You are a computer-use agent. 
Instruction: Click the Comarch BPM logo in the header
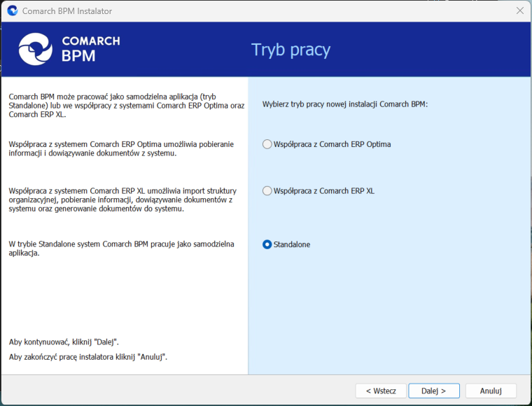[69, 49]
